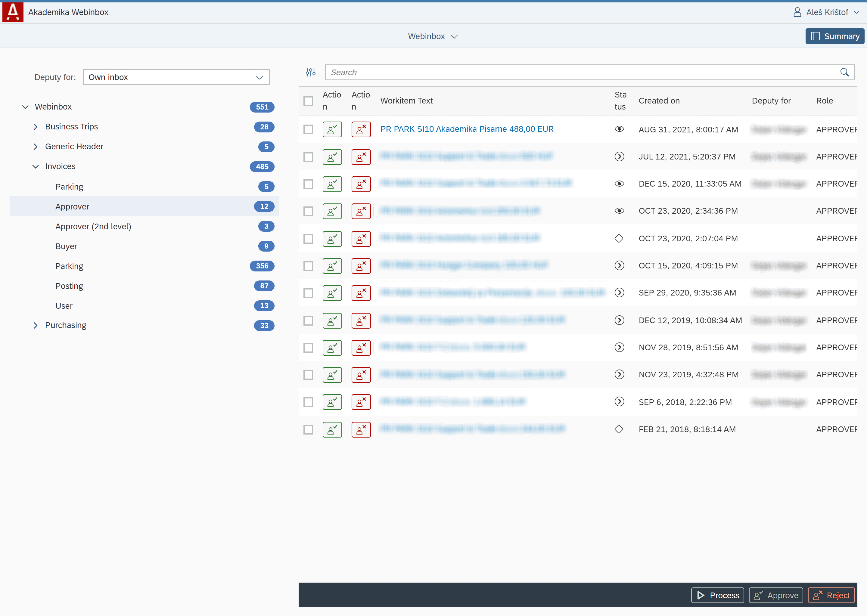Expand the Business Trips tree node
The width and height of the screenshot is (867, 616).
point(35,127)
